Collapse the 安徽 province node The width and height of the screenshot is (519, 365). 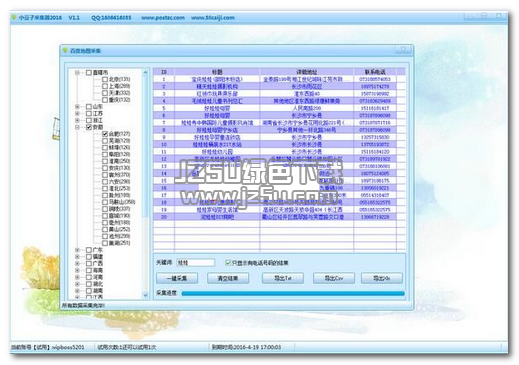pos(77,127)
